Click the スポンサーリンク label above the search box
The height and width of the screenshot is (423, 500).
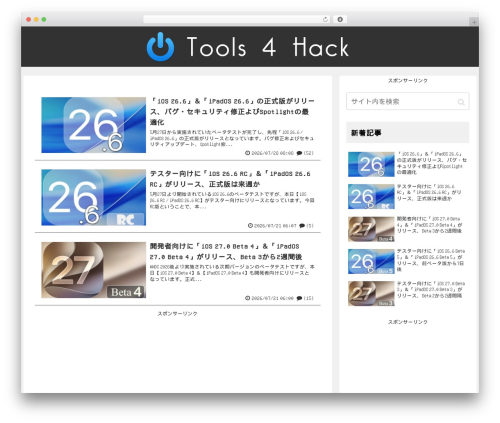[x=407, y=81]
